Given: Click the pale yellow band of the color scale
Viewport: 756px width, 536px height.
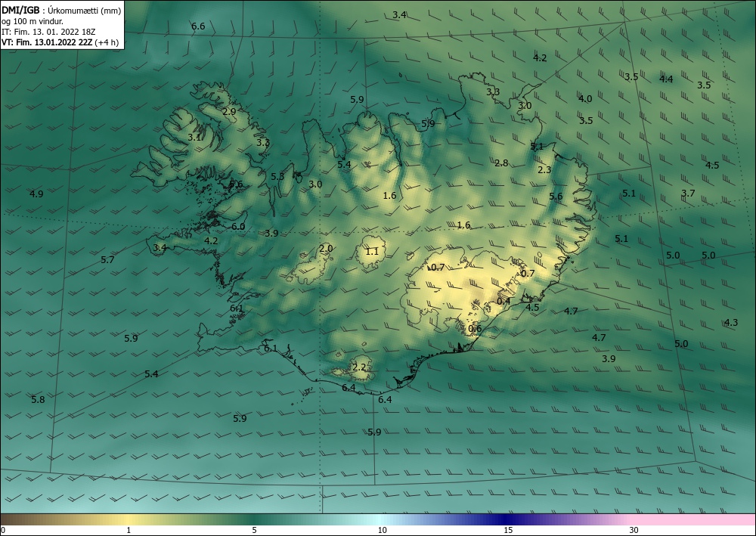Looking at the screenshot, I should [130, 519].
